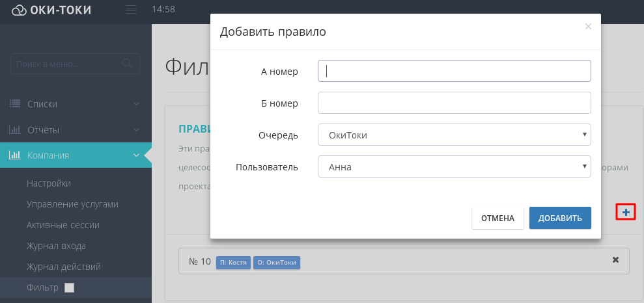Click the search magnifier icon

128,64
